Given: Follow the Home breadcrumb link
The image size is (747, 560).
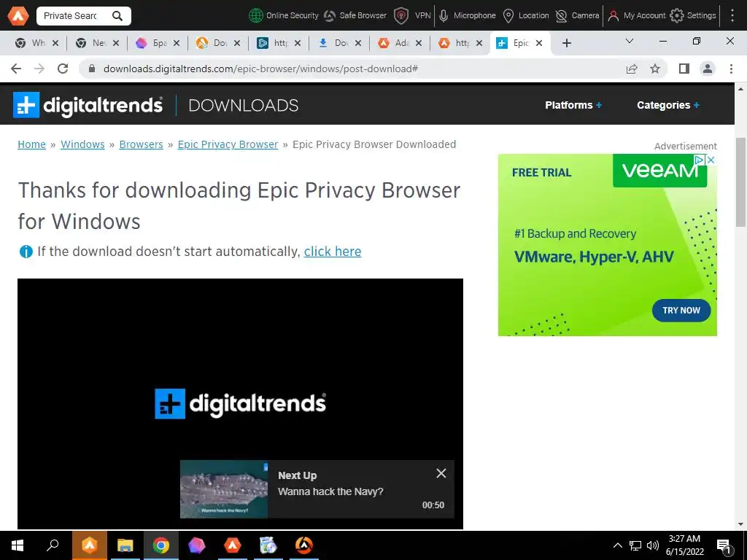Looking at the screenshot, I should [x=31, y=144].
